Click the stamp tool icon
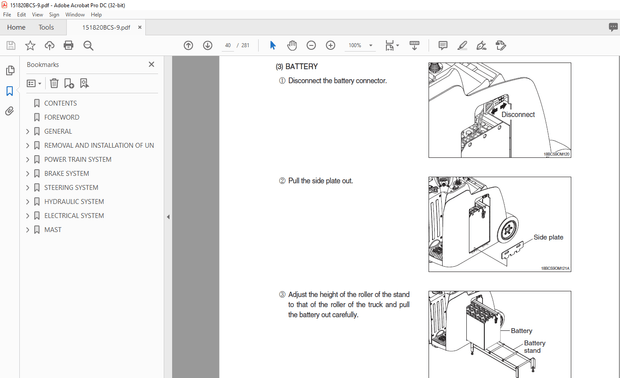This screenshot has width=620, height=378. pos(501,45)
